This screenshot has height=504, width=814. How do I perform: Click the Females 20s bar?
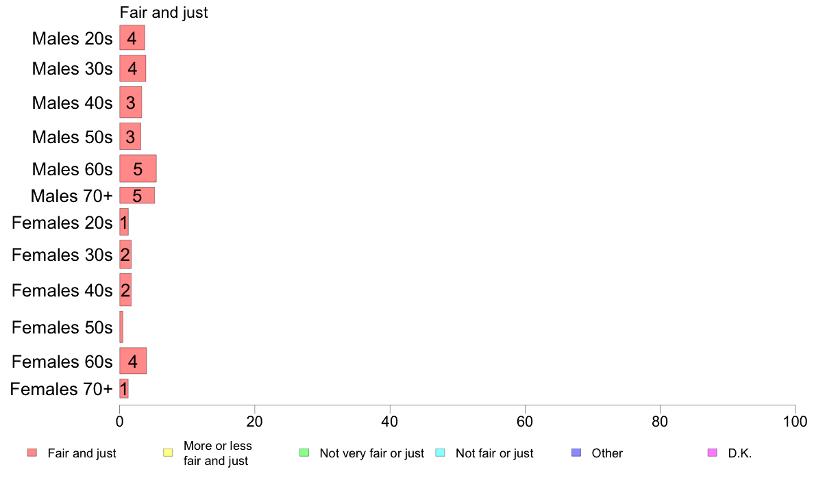coord(124,222)
